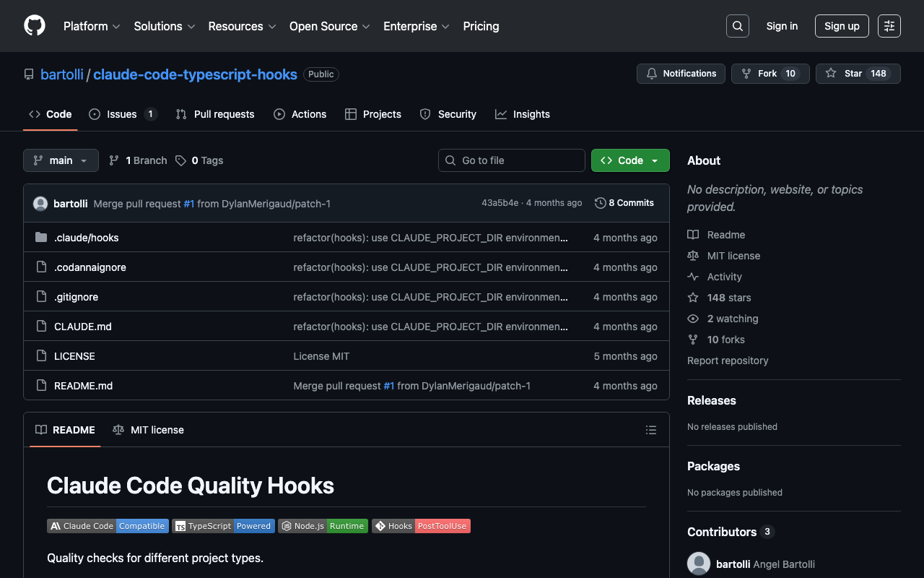Open search with the magnifier icon
This screenshot has height=578, width=924.
737,26
